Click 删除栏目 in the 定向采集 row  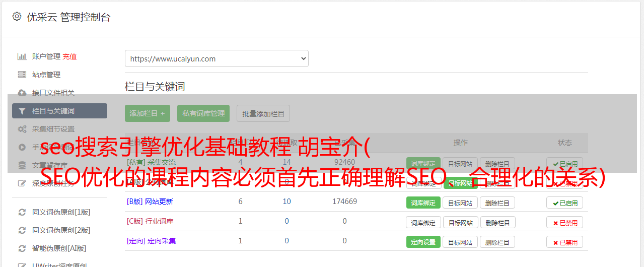(x=497, y=242)
